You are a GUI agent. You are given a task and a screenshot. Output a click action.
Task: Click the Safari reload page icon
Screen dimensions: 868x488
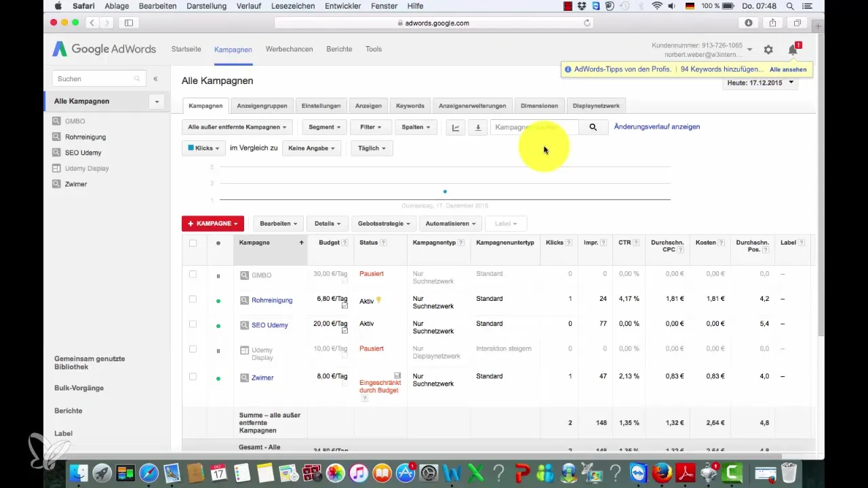click(587, 23)
